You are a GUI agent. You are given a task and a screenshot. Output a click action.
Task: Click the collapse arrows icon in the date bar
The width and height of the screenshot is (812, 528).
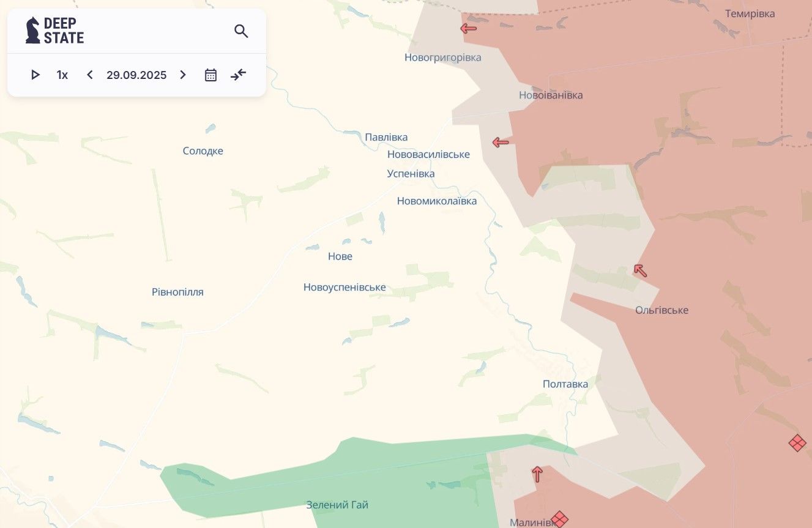238,75
